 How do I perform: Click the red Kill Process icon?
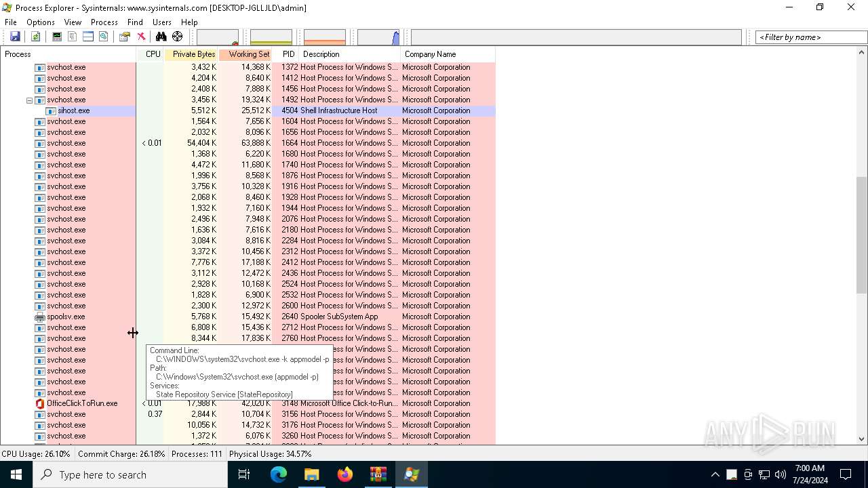pos(141,37)
